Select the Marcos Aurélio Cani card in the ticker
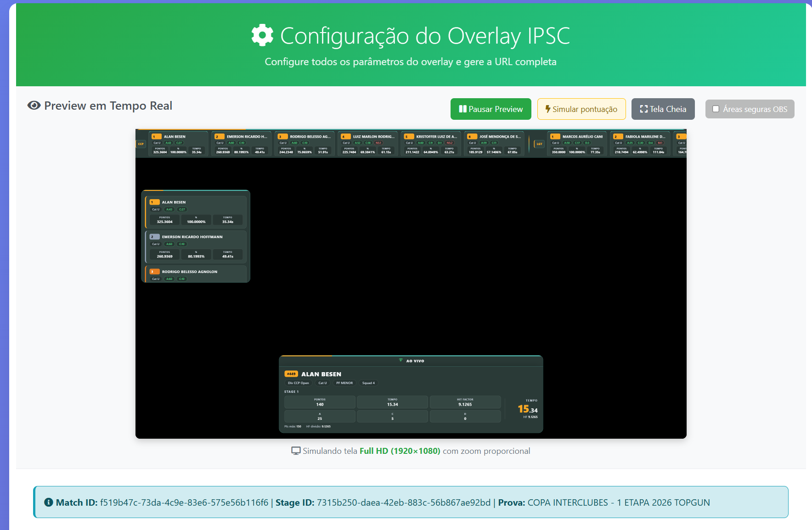Image resolution: width=812 pixels, height=530 pixels. point(577,144)
